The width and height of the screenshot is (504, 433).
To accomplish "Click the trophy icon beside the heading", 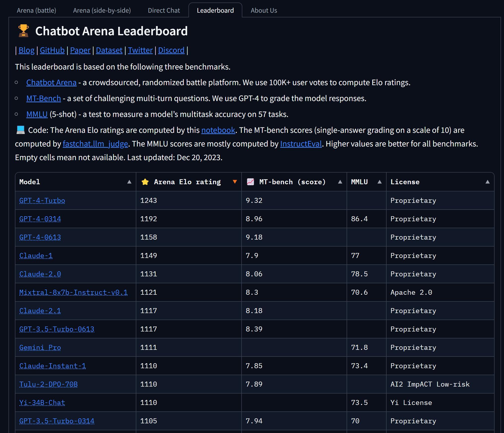I will [x=24, y=31].
